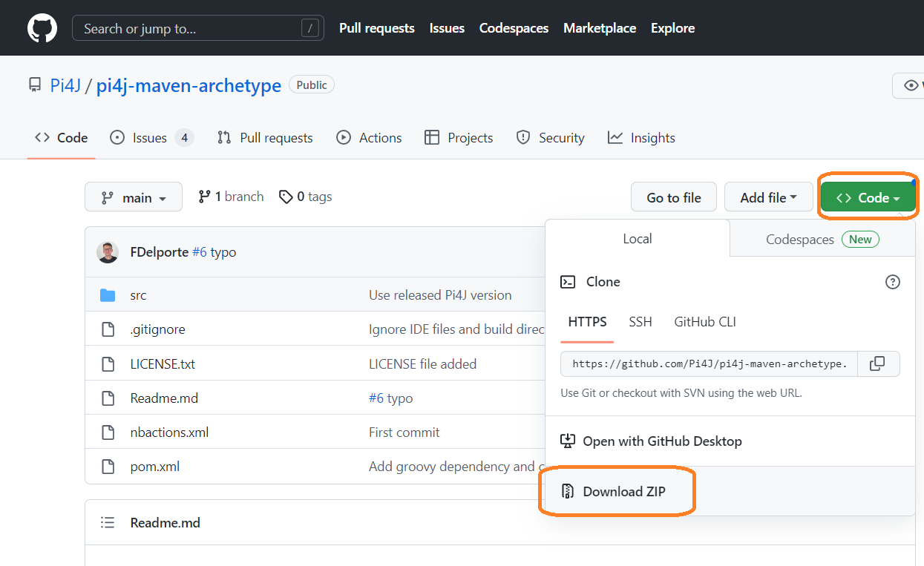Open the clone help question mark icon
Screen dimensions: 924x566
click(x=893, y=282)
